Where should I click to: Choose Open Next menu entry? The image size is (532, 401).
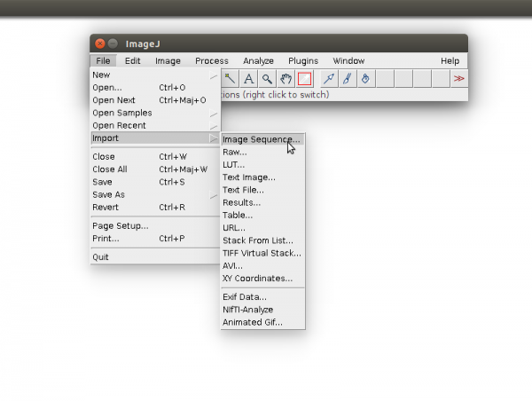click(156, 100)
